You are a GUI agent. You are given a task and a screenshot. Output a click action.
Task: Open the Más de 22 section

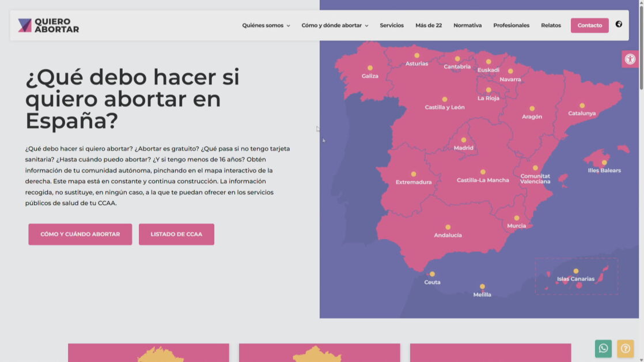(429, 25)
